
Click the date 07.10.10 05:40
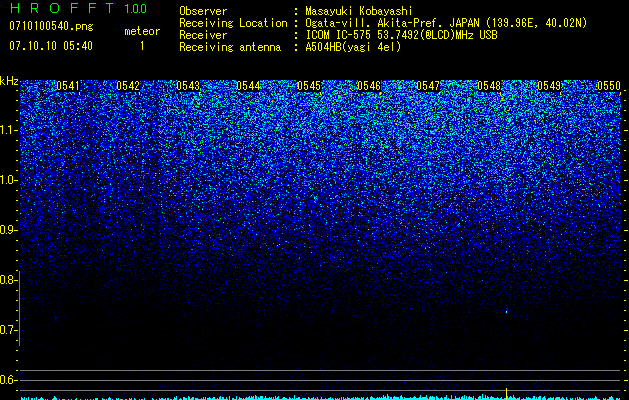click(x=51, y=46)
